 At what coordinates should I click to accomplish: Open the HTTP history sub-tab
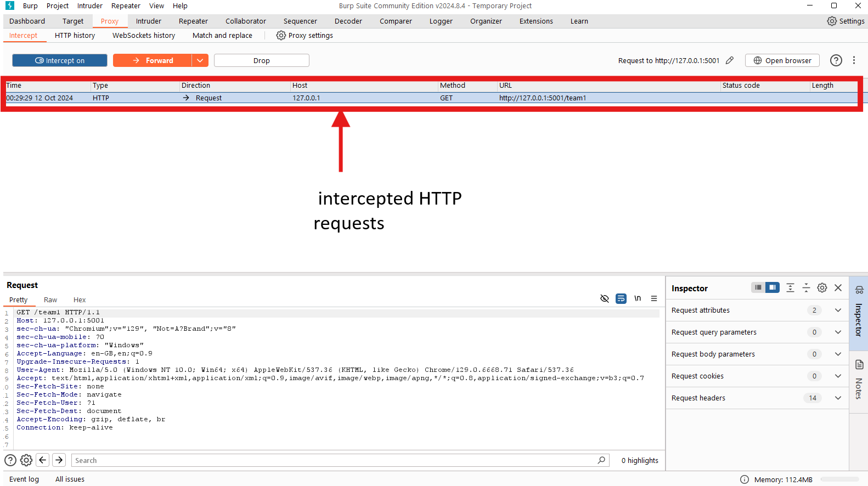coord(75,35)
